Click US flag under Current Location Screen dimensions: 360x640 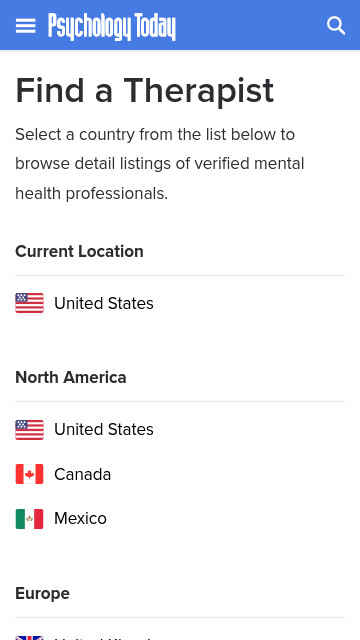29,303
